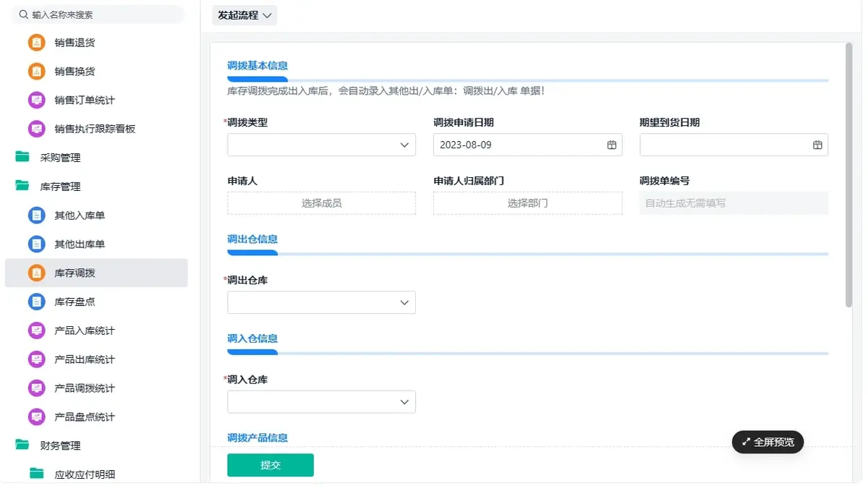Open the 调拨类型 dropdown
Viewport: 868px width, 486px height.
(321, 145)
